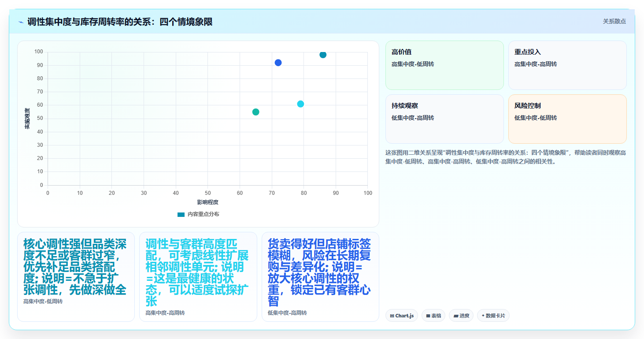The image size is (644, 339).
Task: Toggle the 内容重点分布 legend color box
Action: [x=181, y=214]
